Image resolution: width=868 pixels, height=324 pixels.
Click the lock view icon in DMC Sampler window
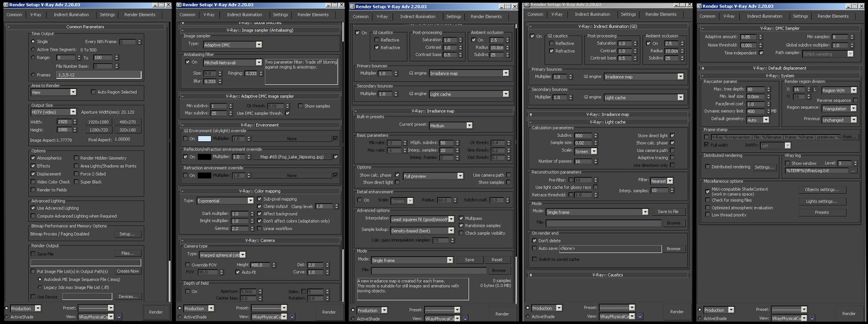click(813, 318)
